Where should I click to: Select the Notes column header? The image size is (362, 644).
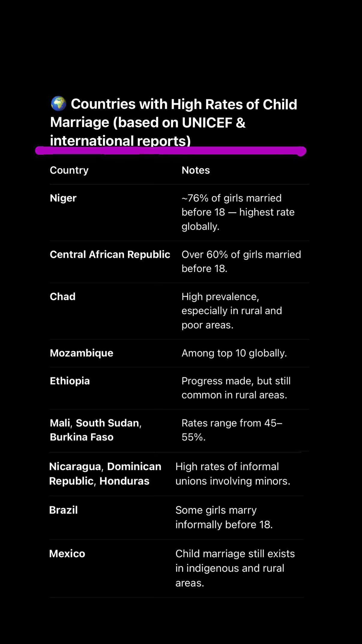click(196, 170)
